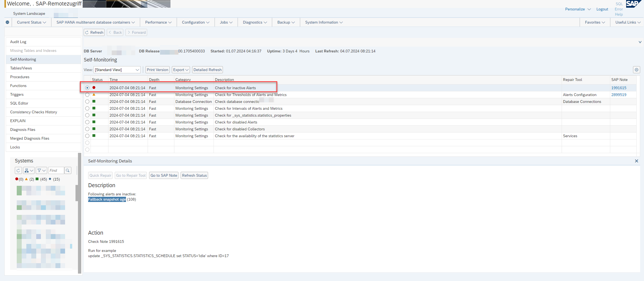644x281 pixels.
Task: Click the left panel vertical scrollbar
Action: coord(80,213)
